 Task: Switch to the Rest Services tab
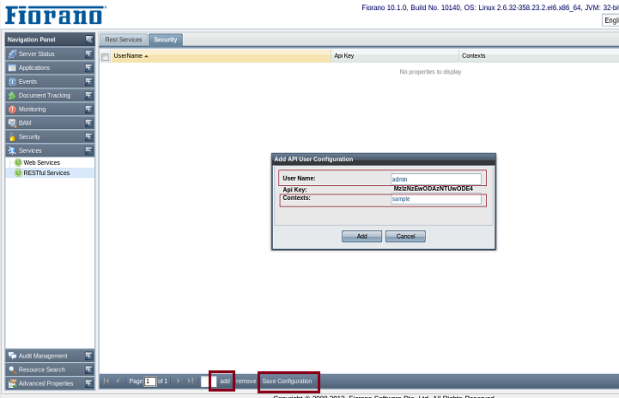[124, 40]
